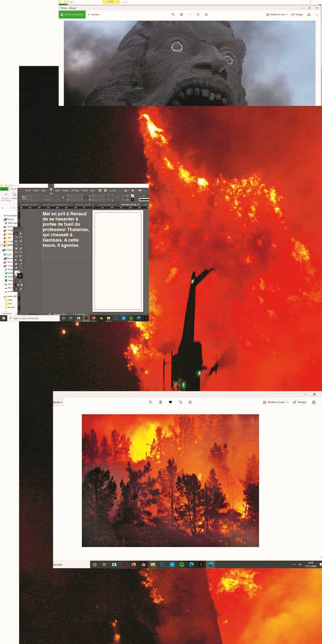Open the 31,5 % zoom level dropdown in InDesign
322x644 pixels.
[114, 190]
